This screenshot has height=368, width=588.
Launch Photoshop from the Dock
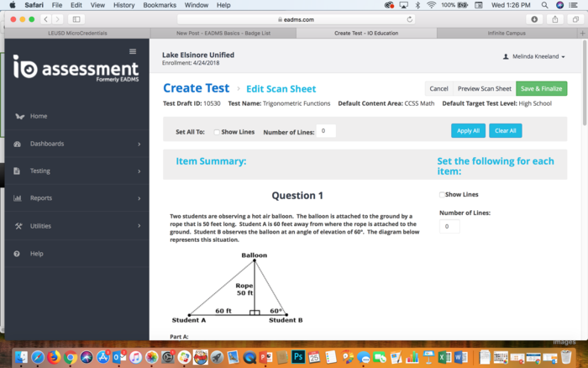point(297,357)
